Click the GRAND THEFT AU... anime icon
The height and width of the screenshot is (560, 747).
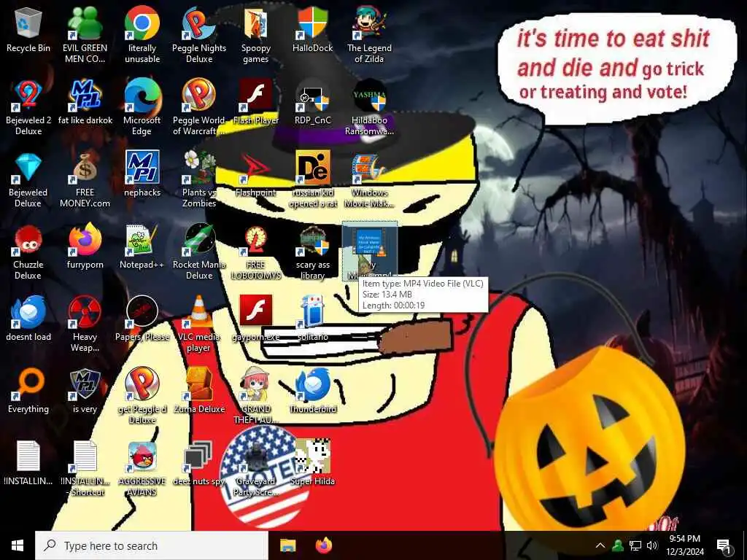[x=256, y=385]
